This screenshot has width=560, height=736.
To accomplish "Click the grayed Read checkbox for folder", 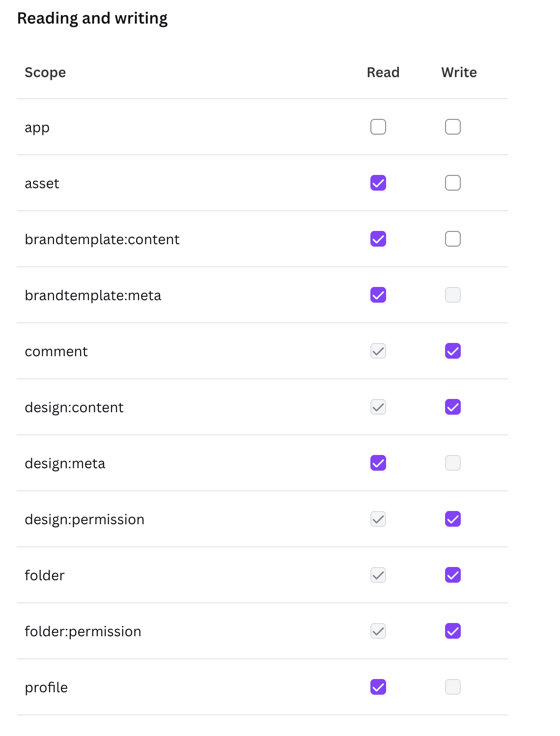I will tap(378, 575).
